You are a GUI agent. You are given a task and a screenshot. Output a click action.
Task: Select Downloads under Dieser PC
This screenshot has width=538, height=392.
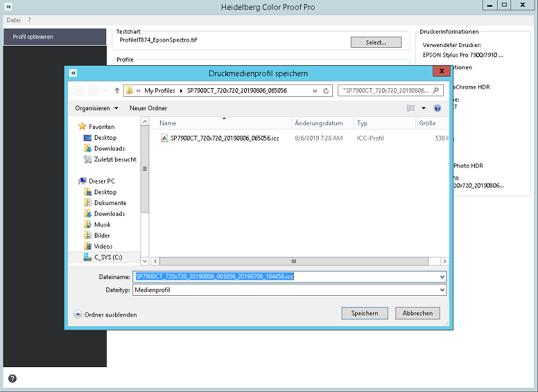(x=110, y=214)
